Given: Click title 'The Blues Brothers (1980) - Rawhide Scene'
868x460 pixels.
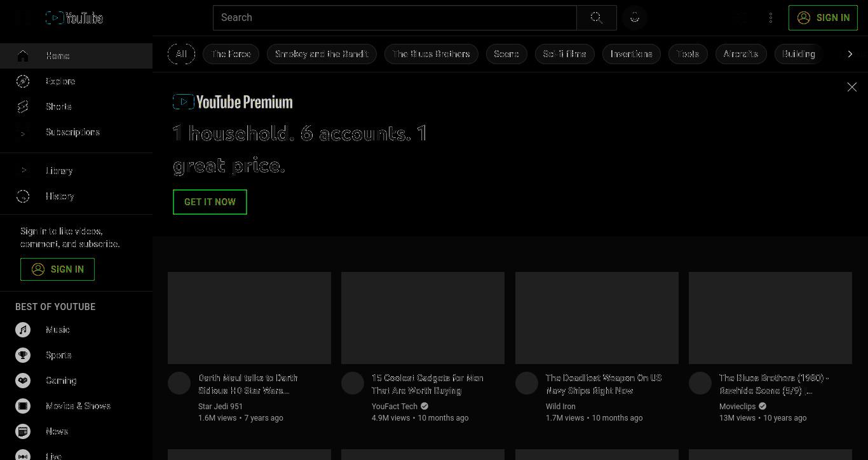Looking at the screenshot, I should coord(774,384).
